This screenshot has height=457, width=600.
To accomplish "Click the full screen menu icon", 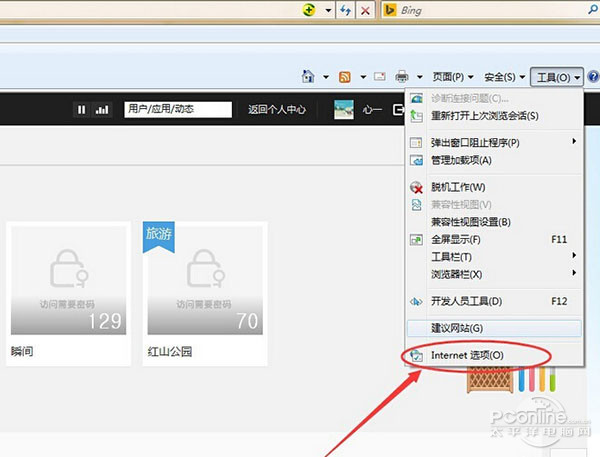I will 416,240.
